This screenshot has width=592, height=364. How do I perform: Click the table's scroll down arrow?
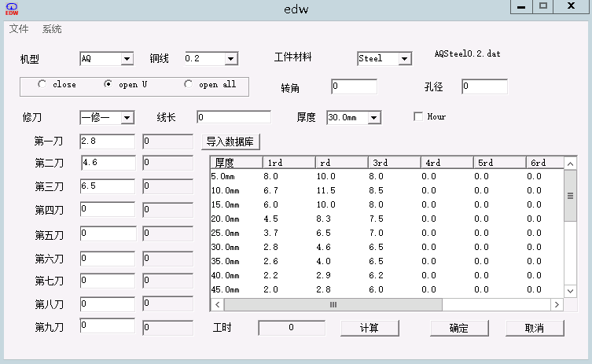pos(570,291)
